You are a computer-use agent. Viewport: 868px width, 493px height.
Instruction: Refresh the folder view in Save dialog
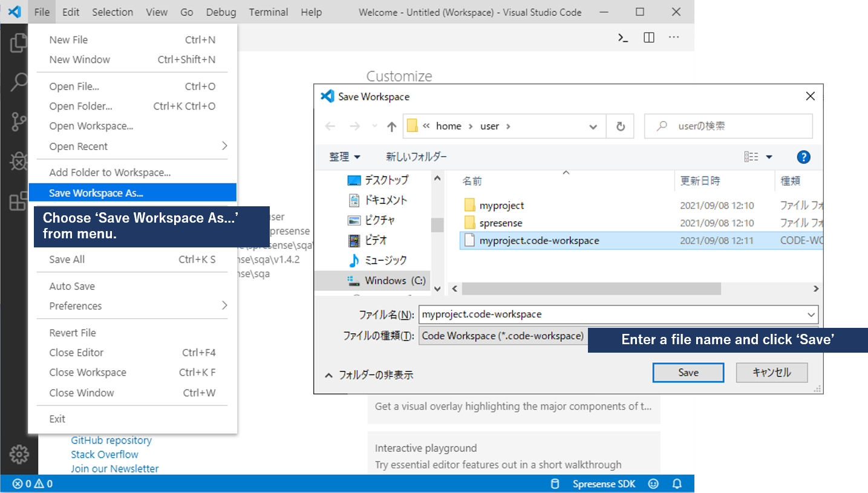coord(620,126)
